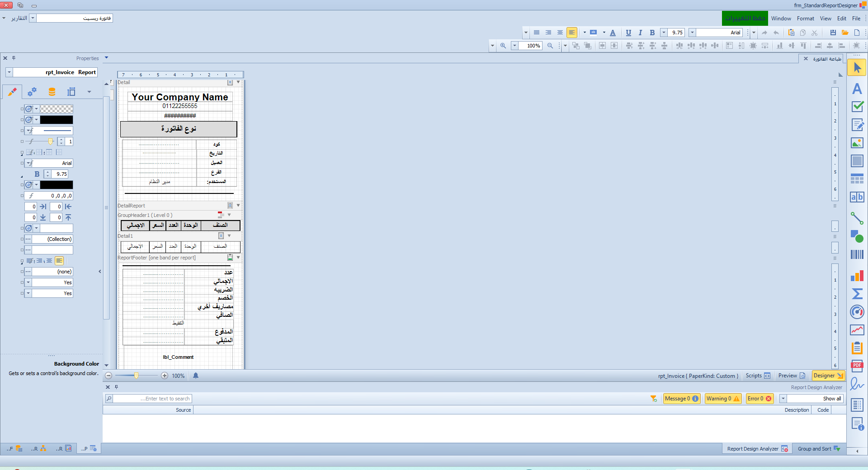
Task: Click the zoom slider below the designer
Action: pos(136,376)
